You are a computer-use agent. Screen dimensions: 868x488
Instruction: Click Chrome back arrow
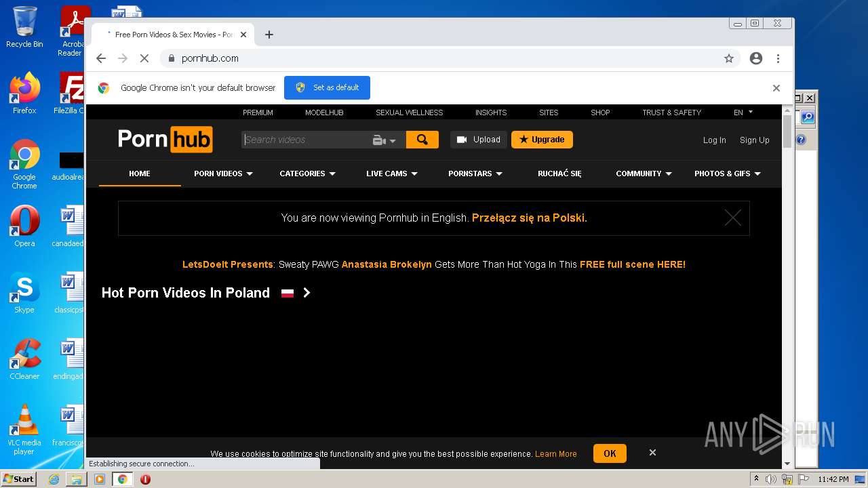coord(101,58)
